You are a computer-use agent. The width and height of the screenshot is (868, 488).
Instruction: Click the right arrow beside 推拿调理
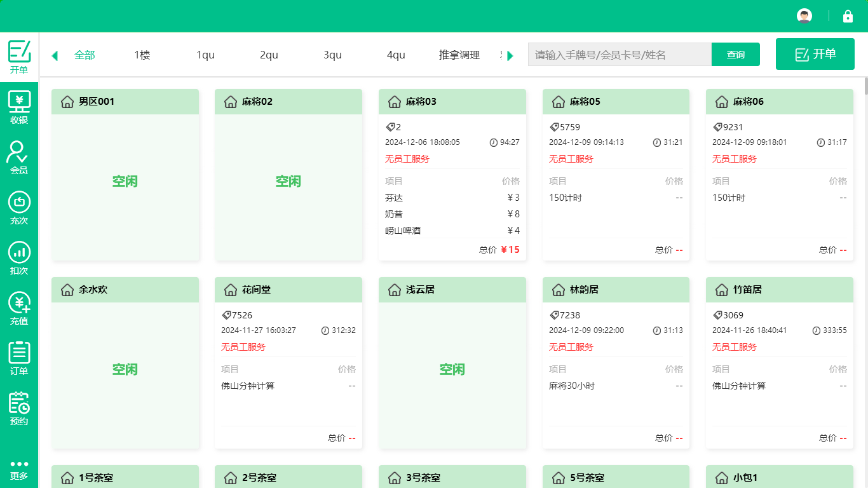(x=510, y=55)
